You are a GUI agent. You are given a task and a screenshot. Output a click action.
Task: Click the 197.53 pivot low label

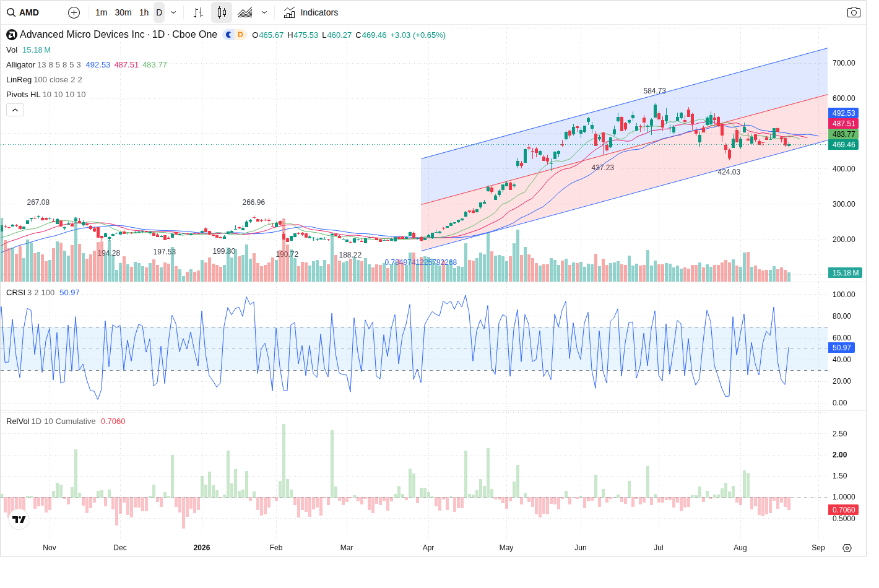pos(165,252)
